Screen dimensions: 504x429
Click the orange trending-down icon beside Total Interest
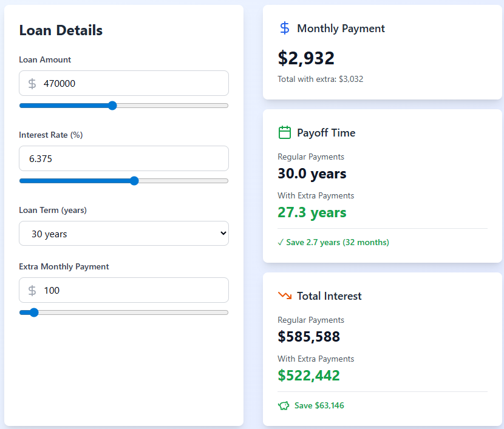pos(284,296)
